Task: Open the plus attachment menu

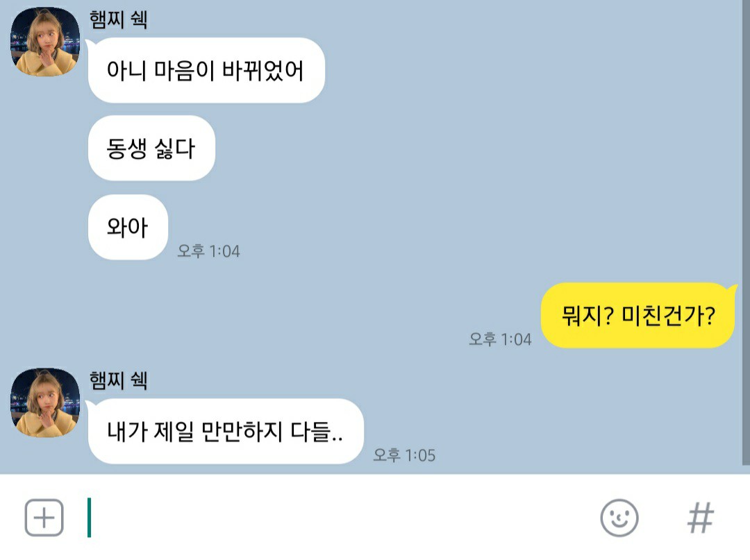Action: click(44, 518)
